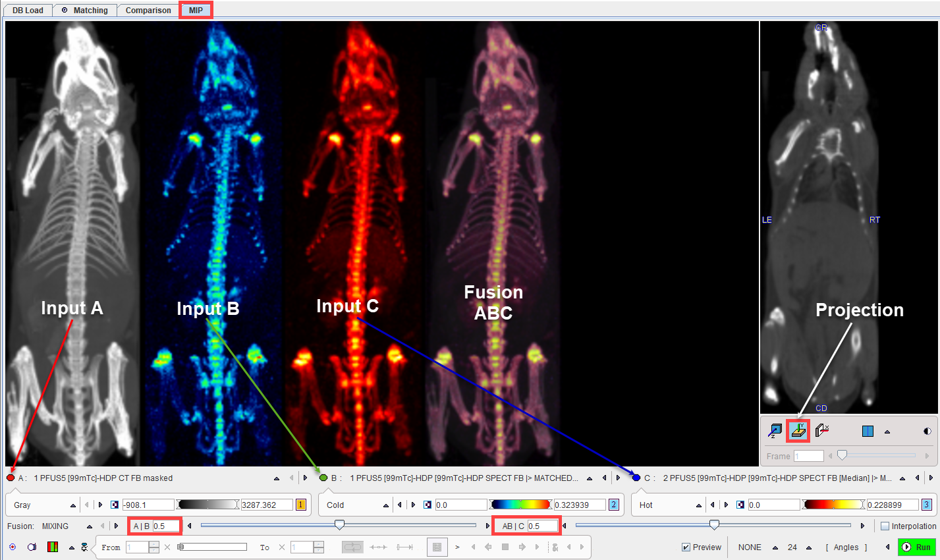Image resolution: width=940 pixels, height=560 pixels.
Task: Click the orange number 1 box
Action: pyautogui.click(x=301, y=505)
